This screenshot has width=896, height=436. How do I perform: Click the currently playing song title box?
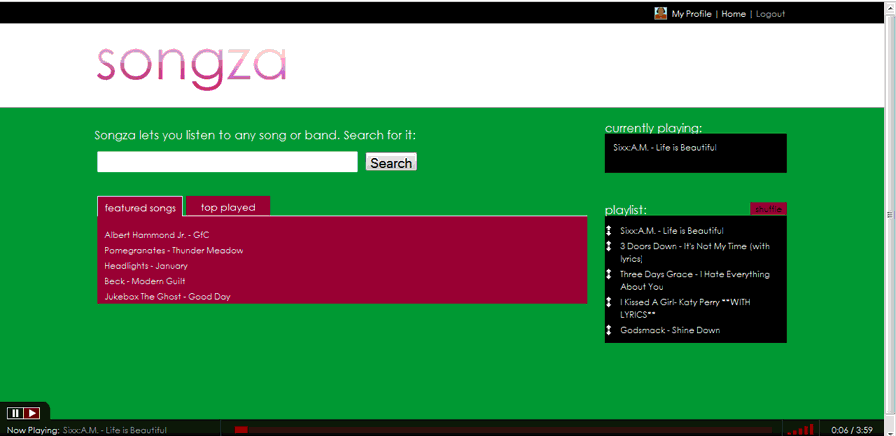point(695,153)
